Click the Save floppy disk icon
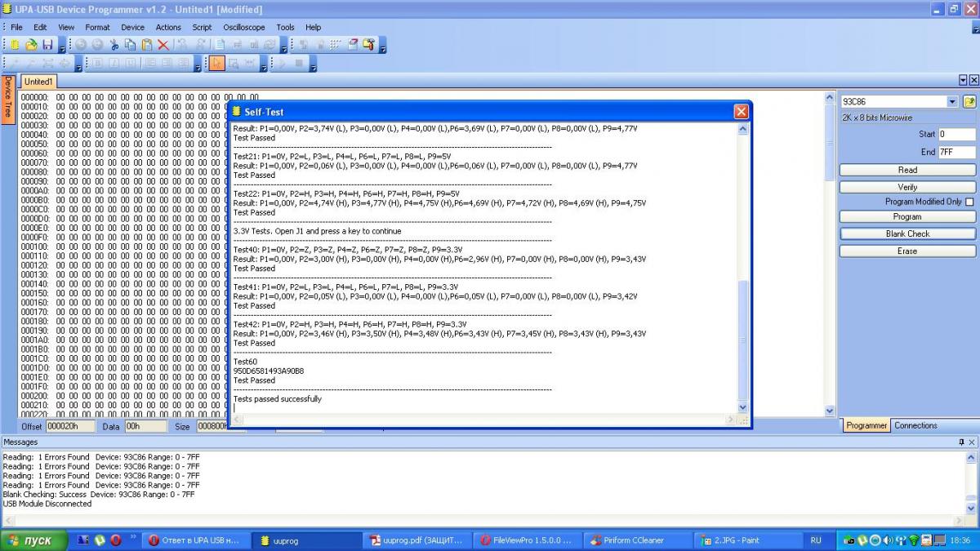 [x=47, y=45]
